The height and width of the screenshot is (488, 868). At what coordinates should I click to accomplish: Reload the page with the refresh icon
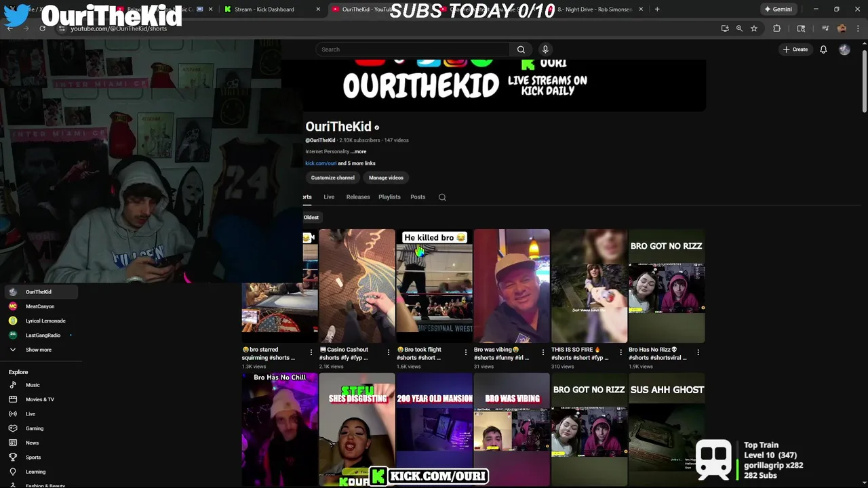42,28
